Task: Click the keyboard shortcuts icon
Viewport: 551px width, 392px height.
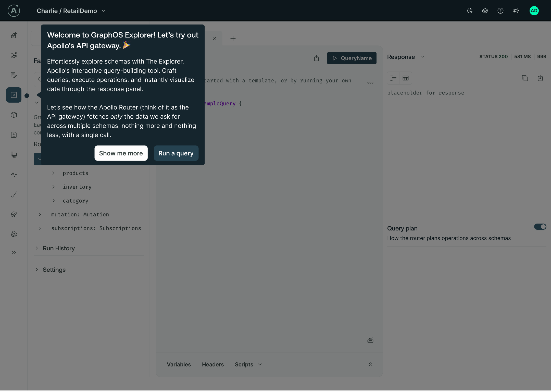Action: pyautogui.click(x=370, y=340)
